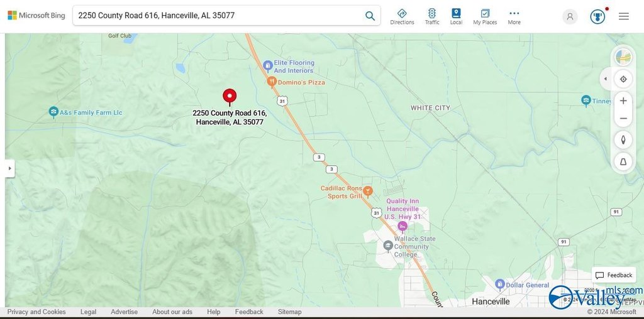Expand the More options menu
This screenshot has height=319, width=644.
pos(514,16)
